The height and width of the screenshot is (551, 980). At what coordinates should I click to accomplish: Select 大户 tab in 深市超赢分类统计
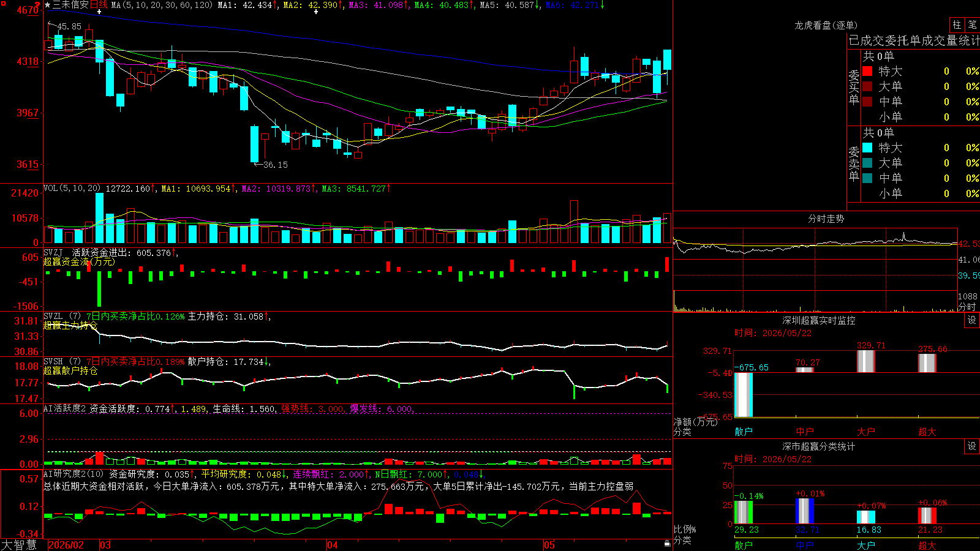[866, 545]
